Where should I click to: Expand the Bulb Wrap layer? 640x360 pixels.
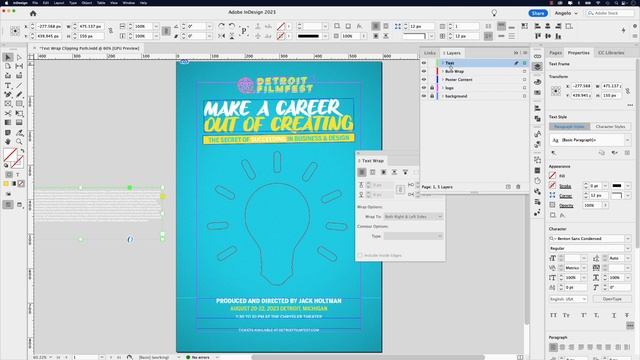tap(443, 71)
